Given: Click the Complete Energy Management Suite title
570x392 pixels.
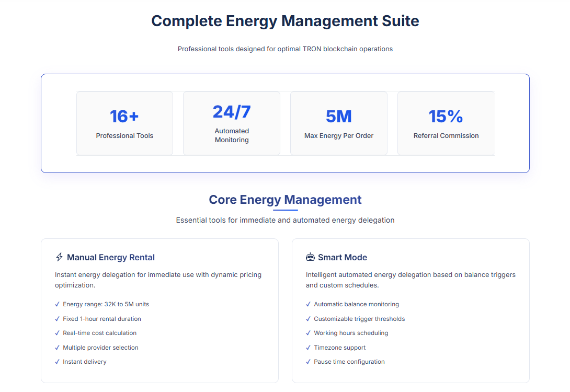Looking at the screenshot, I should (285, 21).
